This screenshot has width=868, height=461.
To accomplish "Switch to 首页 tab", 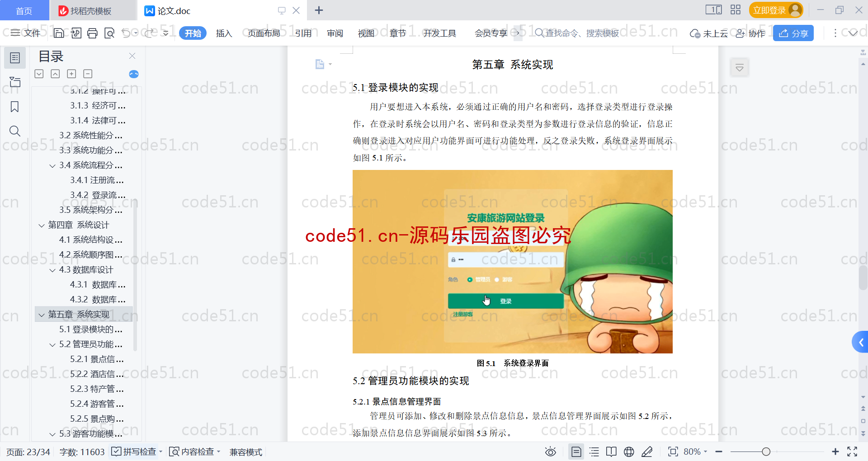I will pyautogui.click(x=24, y=11).
